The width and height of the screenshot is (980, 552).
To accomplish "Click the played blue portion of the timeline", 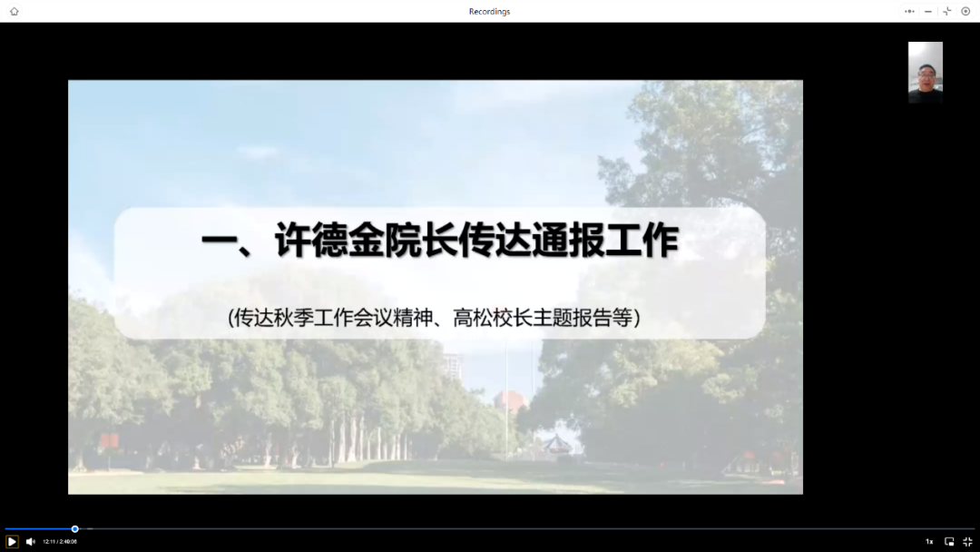I will pos(36,528).
